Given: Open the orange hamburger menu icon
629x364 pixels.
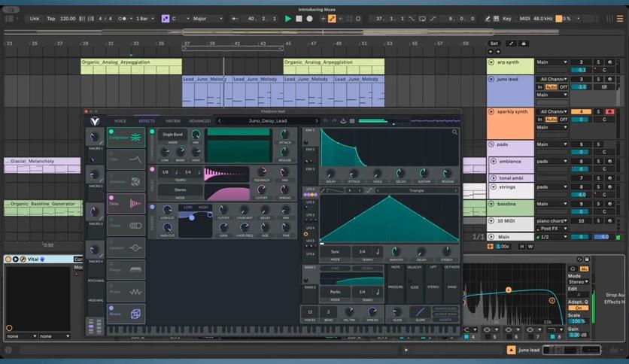Looking at the screenshot, I should coord(620,19).
